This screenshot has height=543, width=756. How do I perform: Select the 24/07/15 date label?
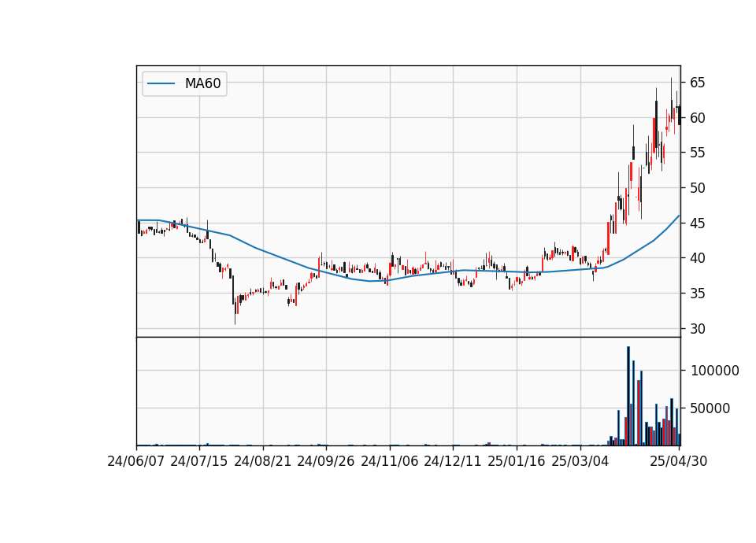[199, 461]
